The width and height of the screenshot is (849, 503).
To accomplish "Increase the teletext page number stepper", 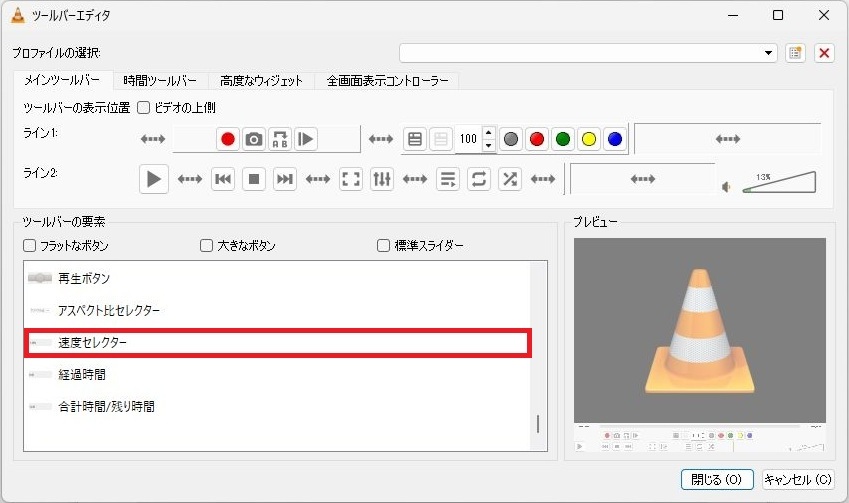I will click(x=488, y=133).
